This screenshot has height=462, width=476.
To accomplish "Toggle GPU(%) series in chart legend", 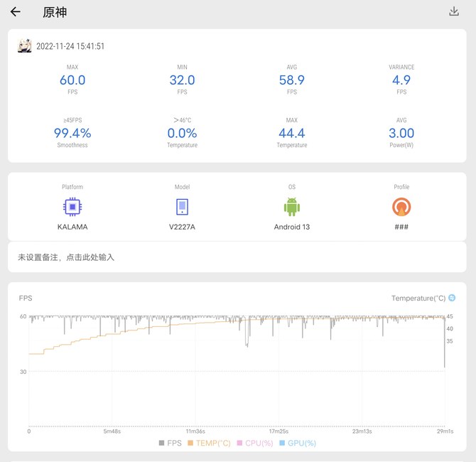I will click(x=298, y=444).
